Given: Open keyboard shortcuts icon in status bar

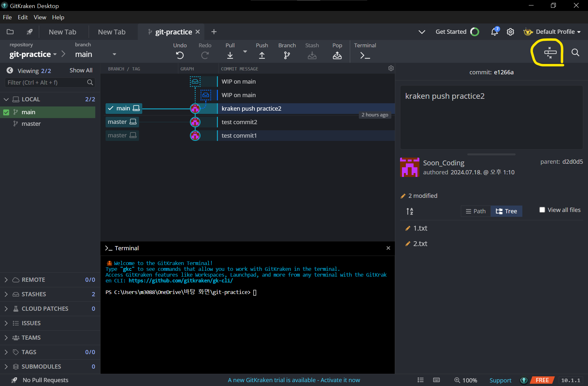Looking at the screenshot, I should point(436,380).
